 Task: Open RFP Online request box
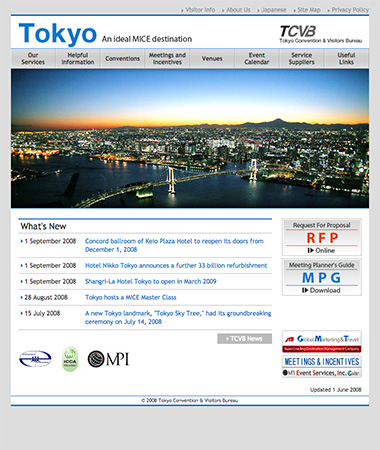coord(322,237)
